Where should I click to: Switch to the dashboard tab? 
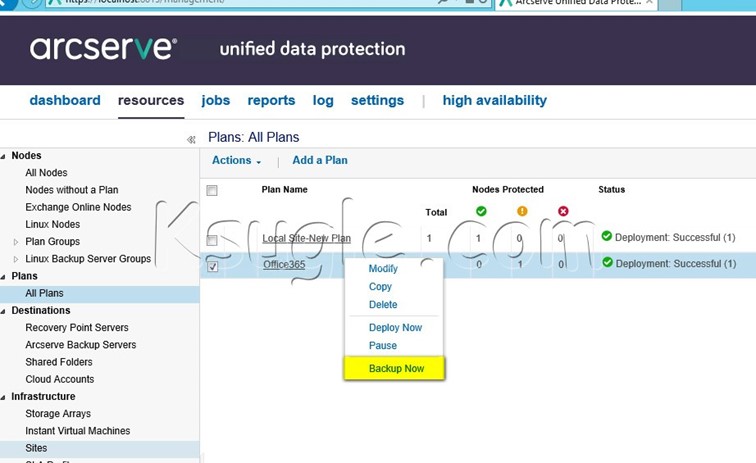coord(65,100)
